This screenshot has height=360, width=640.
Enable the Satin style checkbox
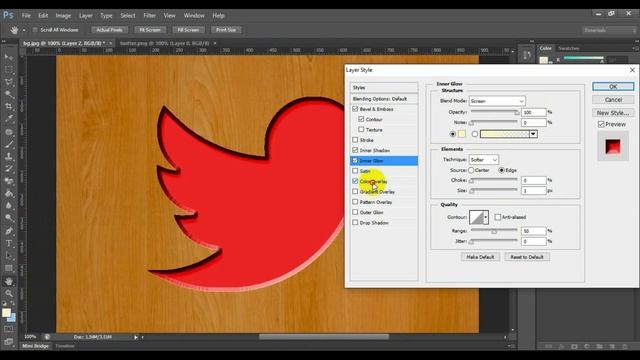(x=355, y=171)
